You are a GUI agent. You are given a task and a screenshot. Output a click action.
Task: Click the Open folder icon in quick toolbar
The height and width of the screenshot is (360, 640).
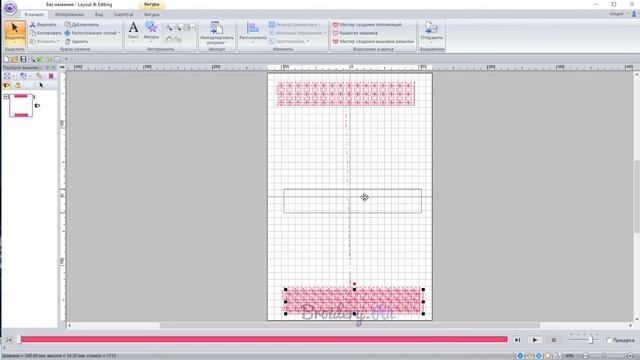[15, 60]
